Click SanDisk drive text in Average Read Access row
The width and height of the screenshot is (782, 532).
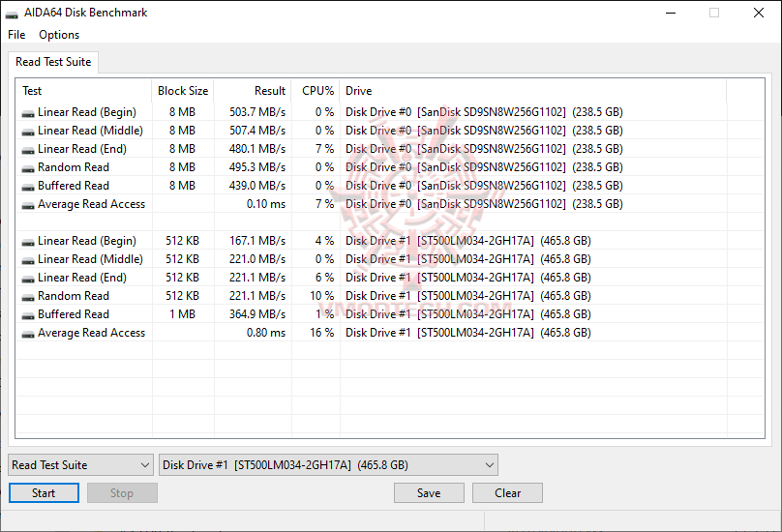tap(484, 204)
